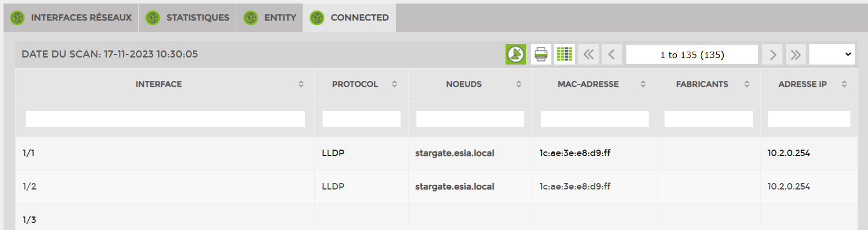Click the Interfaces Réseaux tab icon
The height and width of the screenshot is (230, 868).
[x=17, y=18]
